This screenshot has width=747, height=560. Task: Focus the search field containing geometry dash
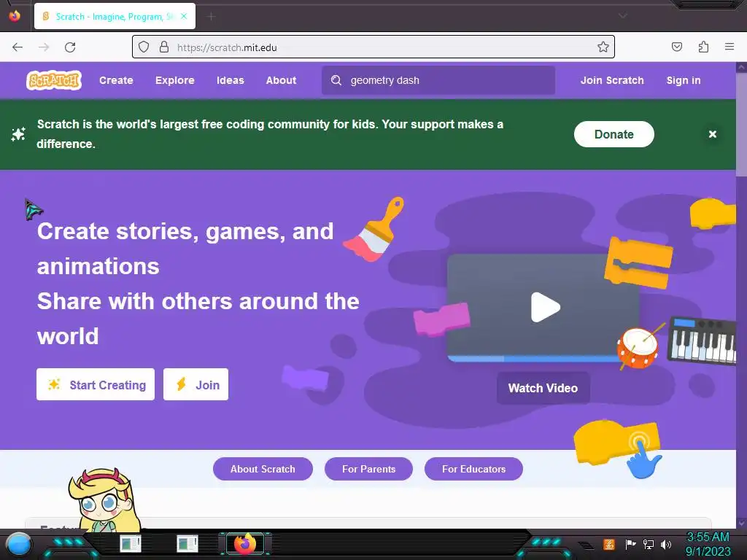(438, 80)
